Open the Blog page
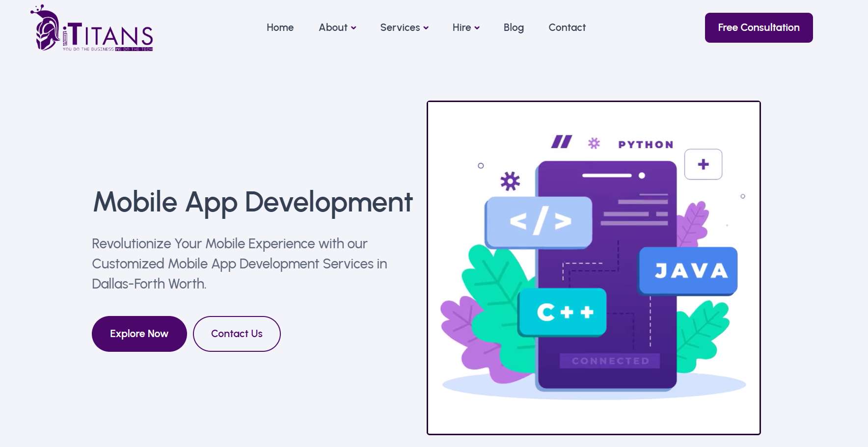The height and width of the screenshot is (447, 868). tap(514, 27)
